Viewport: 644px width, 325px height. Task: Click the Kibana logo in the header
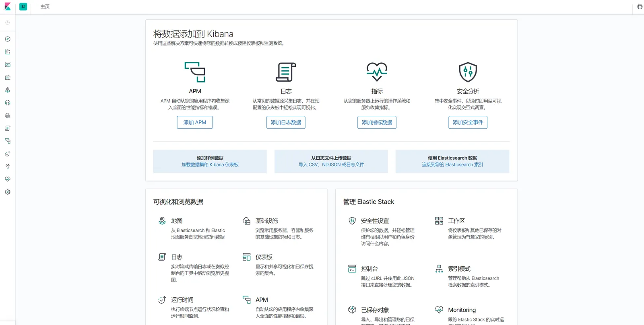(x=7, y=7)
